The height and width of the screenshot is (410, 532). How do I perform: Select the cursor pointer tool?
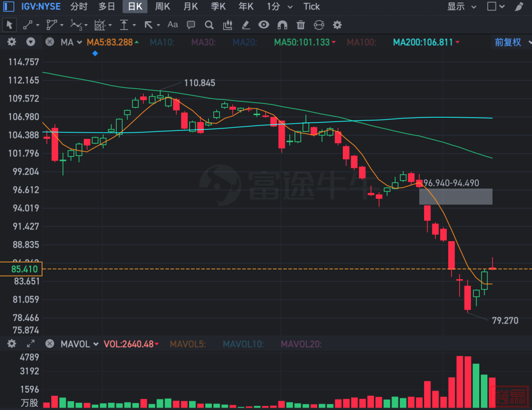pos(10,25)
